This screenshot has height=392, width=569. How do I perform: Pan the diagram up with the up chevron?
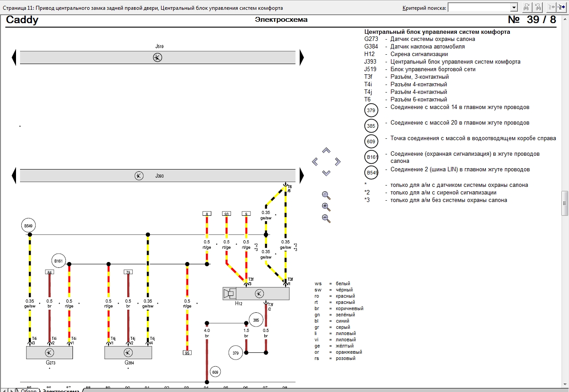point(326,150)
